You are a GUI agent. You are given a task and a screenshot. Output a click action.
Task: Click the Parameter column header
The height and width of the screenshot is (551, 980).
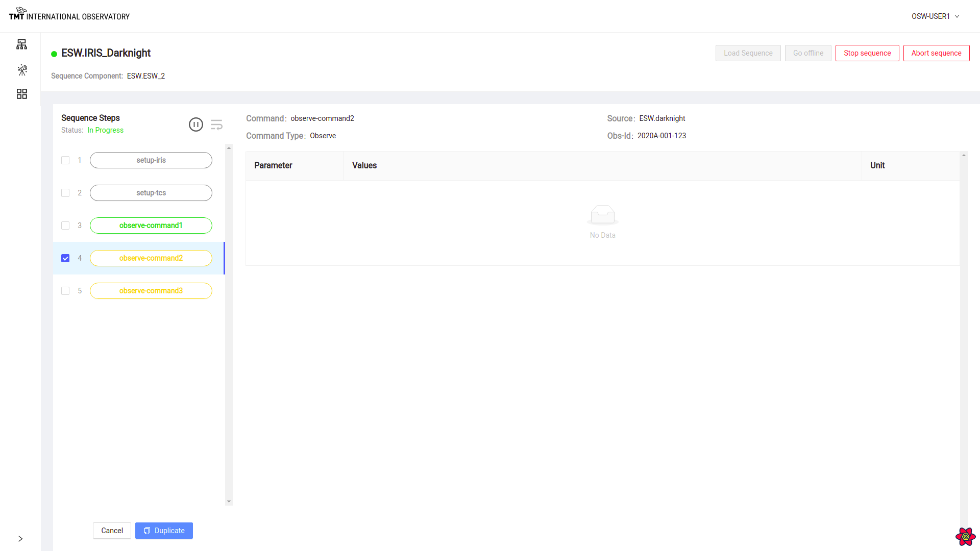coord(295,165)
